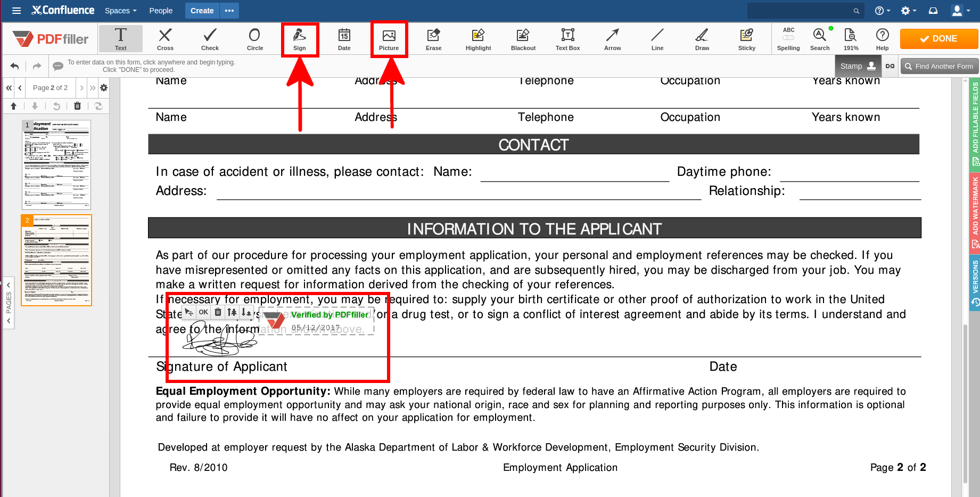The width and height of the screenshot is (980, 497).
Task: Reduce the signature size
Action: (x=246, y=312)
